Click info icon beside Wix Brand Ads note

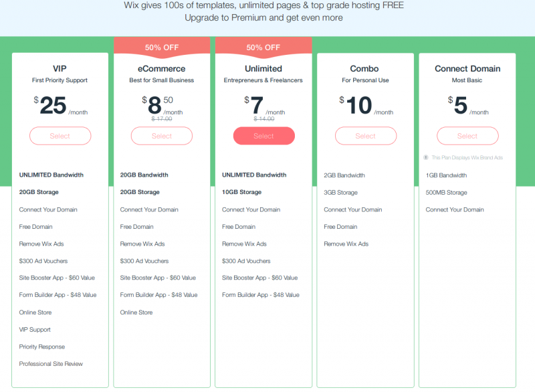tap(425, 158)
